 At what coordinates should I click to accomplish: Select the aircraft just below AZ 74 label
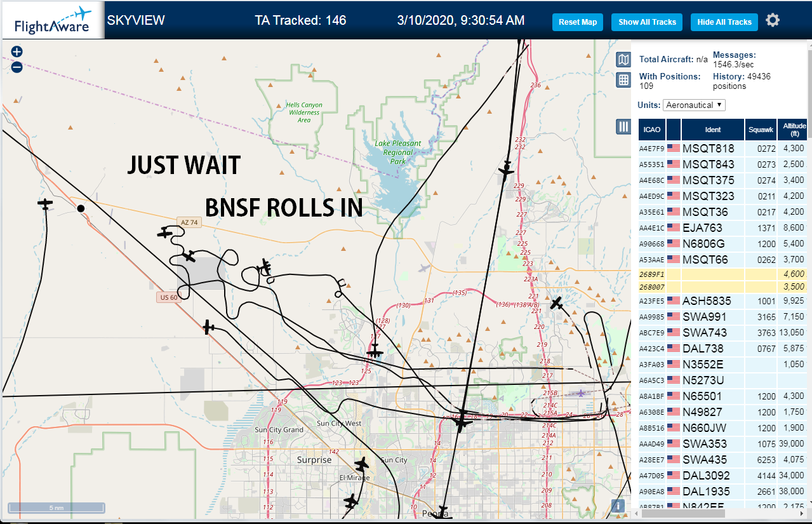[x=165, y=232]
